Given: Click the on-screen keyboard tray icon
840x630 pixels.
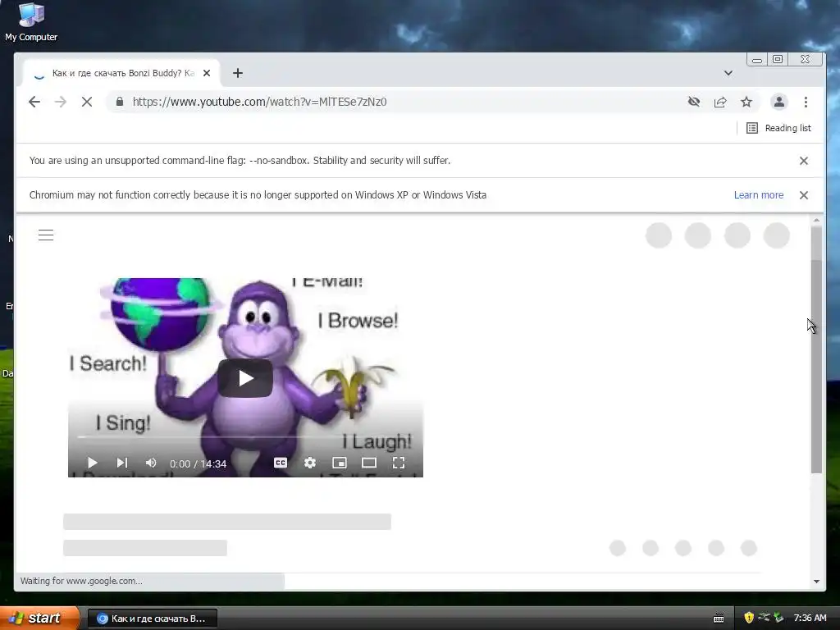Looking at the screenshot, I should click(x=719, y=619).
